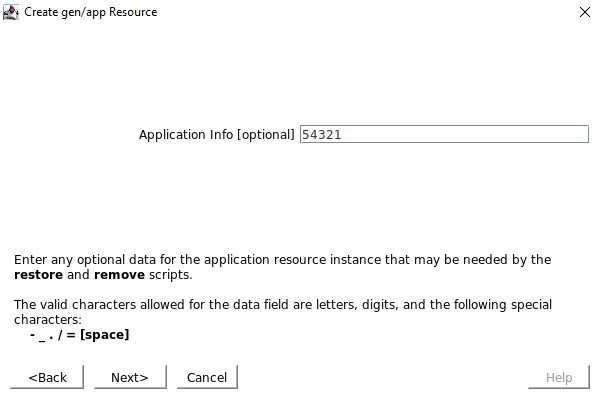Screen dimensions: 600x399
Task: Click the Enter any optional data sentence
Action: [x=282, y=267]
